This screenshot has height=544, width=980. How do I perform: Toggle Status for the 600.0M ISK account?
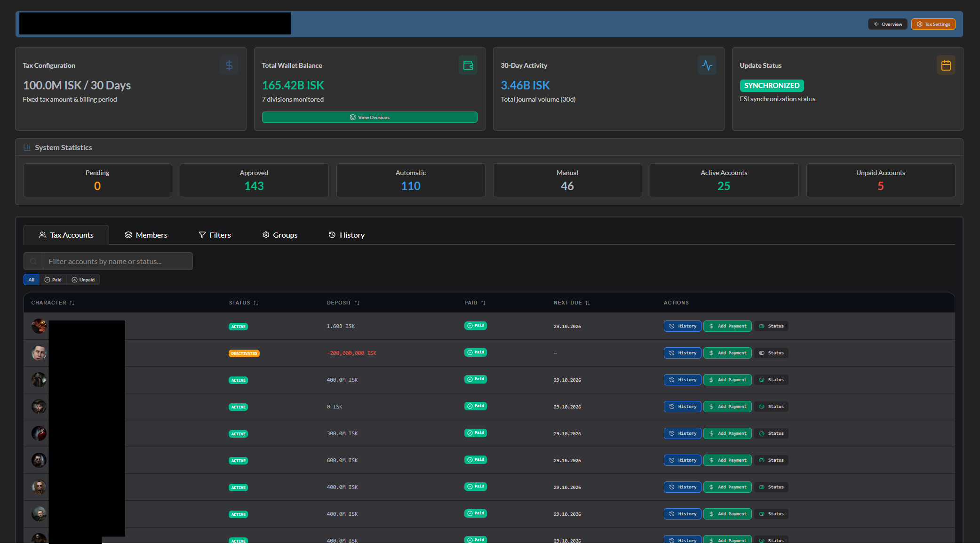(x=772, y=460)
